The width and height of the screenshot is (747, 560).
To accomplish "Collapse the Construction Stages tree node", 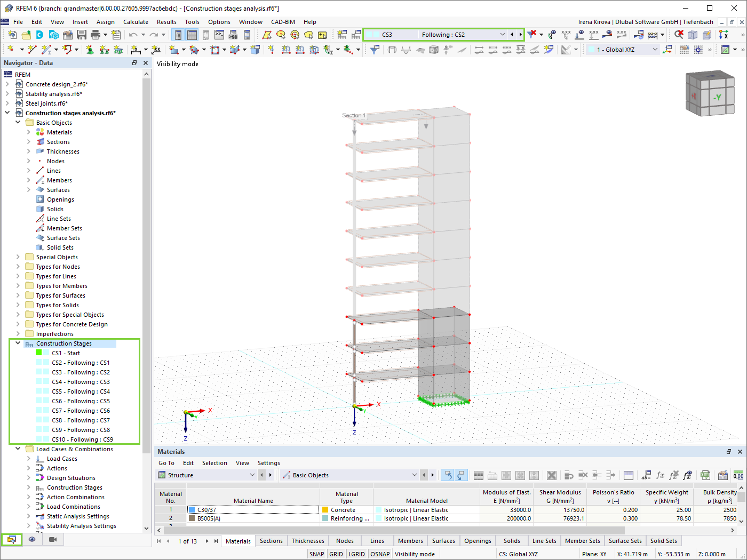I will click(x=18, y=343).
